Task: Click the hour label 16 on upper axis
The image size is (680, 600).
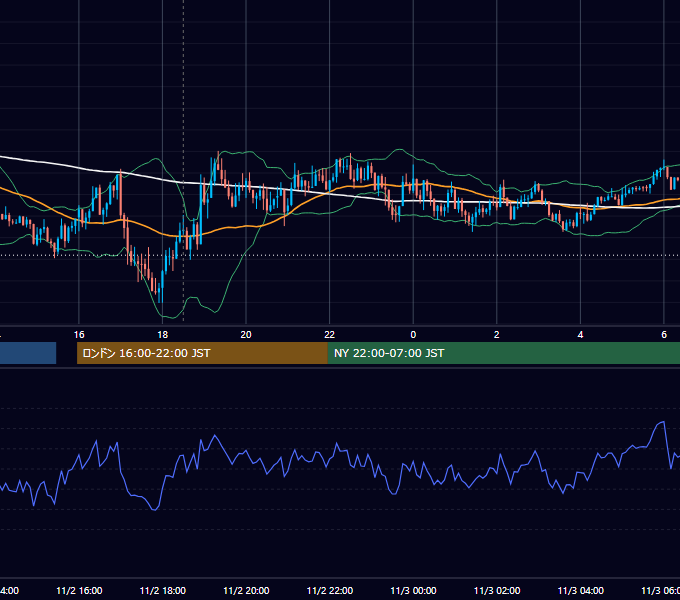Action: click(79, 335)
